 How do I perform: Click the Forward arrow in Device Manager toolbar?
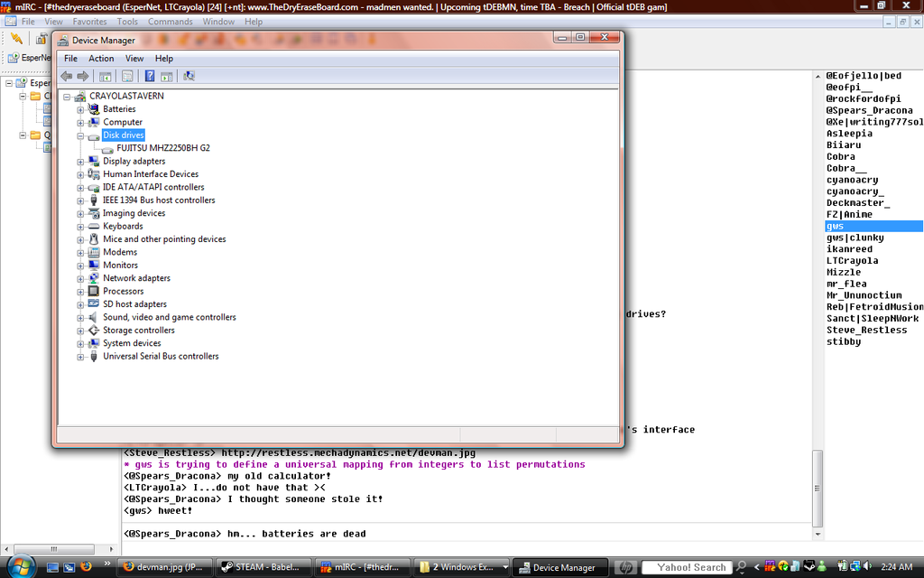pos(83,77)
